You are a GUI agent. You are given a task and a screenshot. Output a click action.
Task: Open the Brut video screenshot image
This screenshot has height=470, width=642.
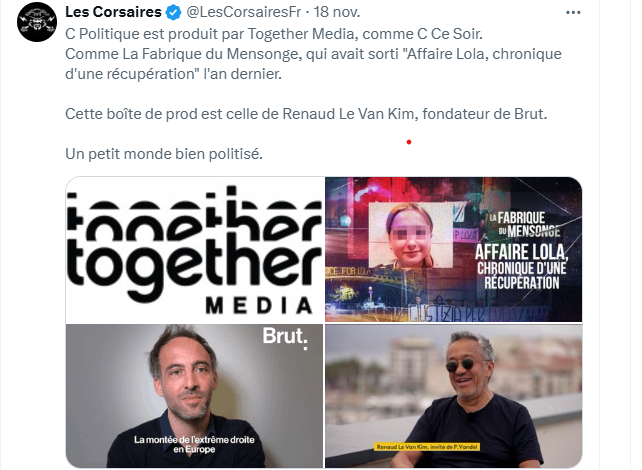coord(194,395)
